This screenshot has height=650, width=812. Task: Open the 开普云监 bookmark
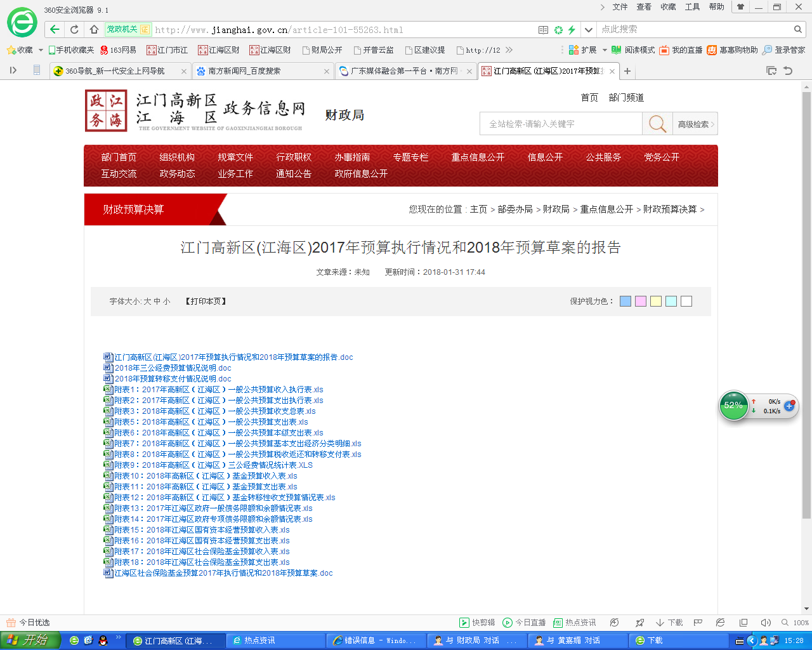coord(374,50)
